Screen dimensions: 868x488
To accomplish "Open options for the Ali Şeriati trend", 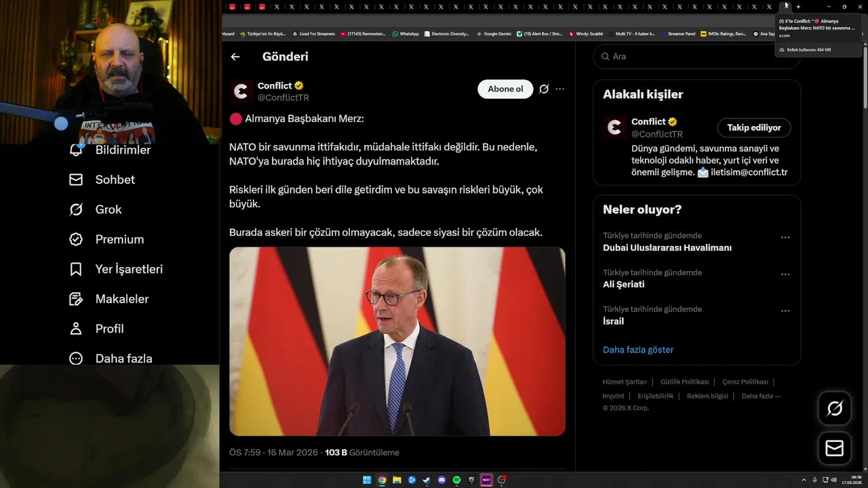I will pos(785,274).
